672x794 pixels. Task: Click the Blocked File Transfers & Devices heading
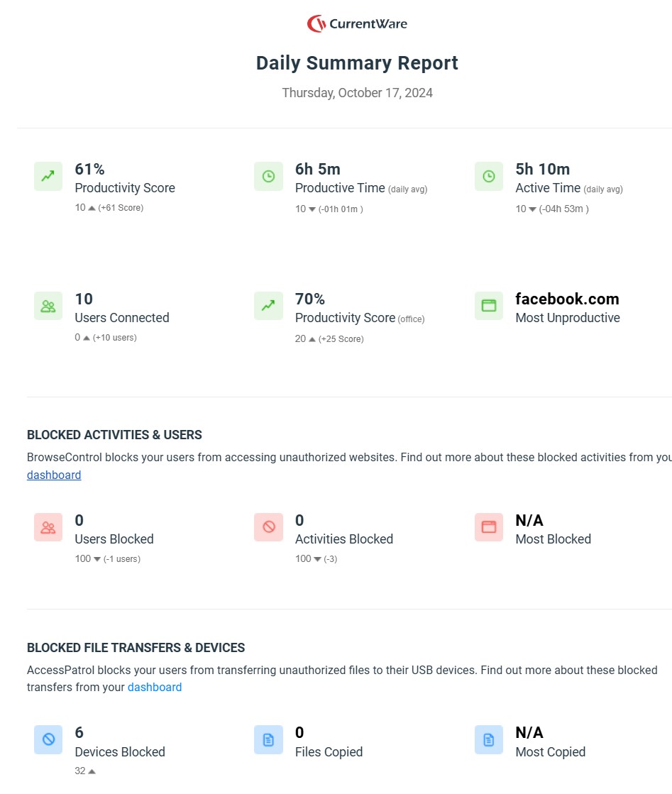tap(136, 648)
